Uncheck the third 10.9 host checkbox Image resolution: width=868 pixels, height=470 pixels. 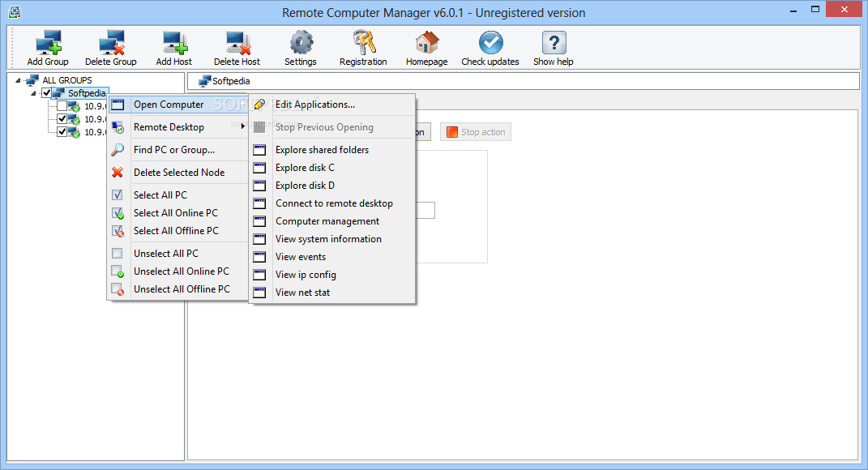tap(62, 132)
